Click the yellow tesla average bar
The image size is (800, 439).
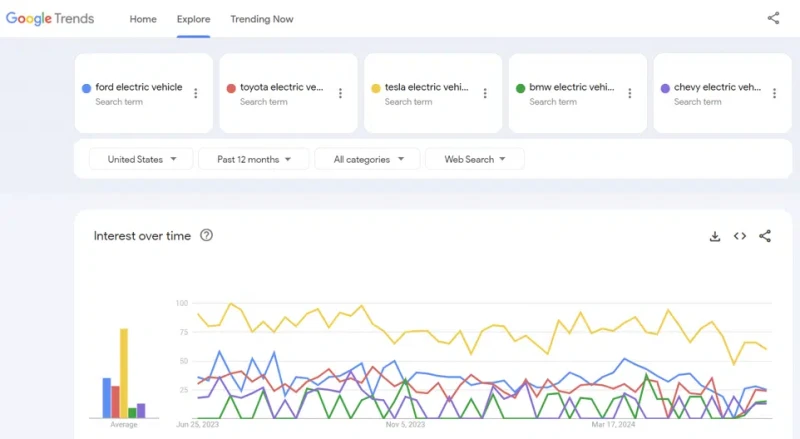click(124, 373)
